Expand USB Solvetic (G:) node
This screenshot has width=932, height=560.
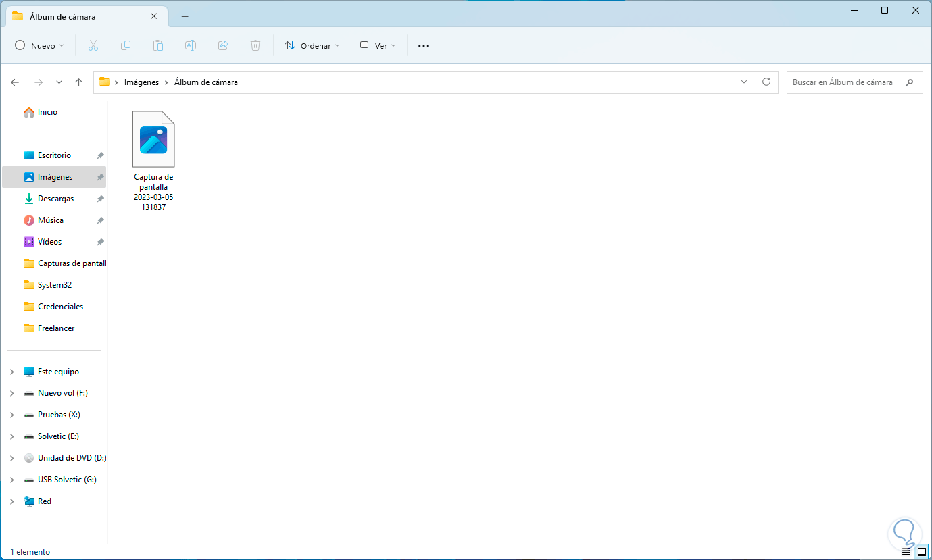coord(12,480)
